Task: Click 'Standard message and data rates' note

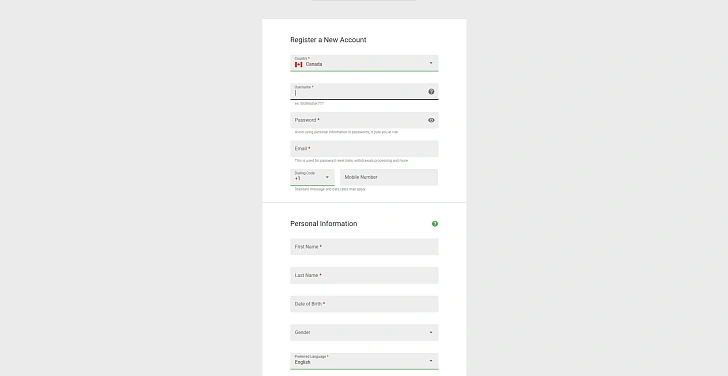Action: [330, 189]
